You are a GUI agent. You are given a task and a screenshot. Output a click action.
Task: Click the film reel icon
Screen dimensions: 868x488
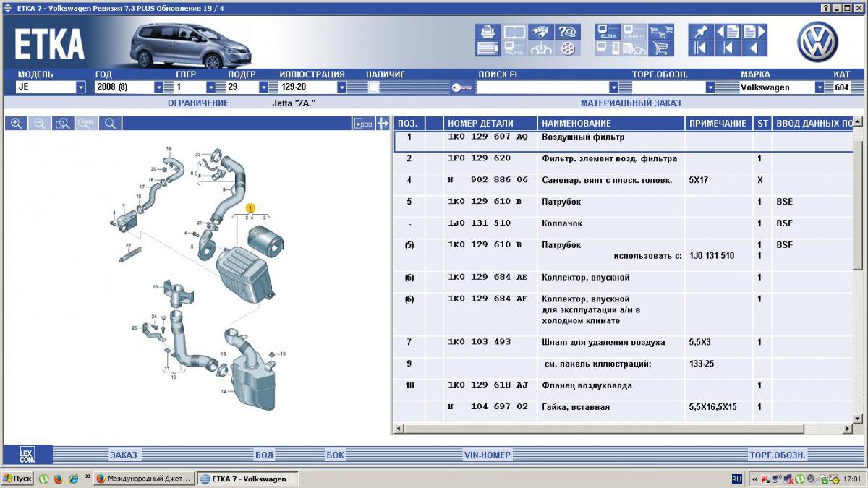[x=567, y=48]
